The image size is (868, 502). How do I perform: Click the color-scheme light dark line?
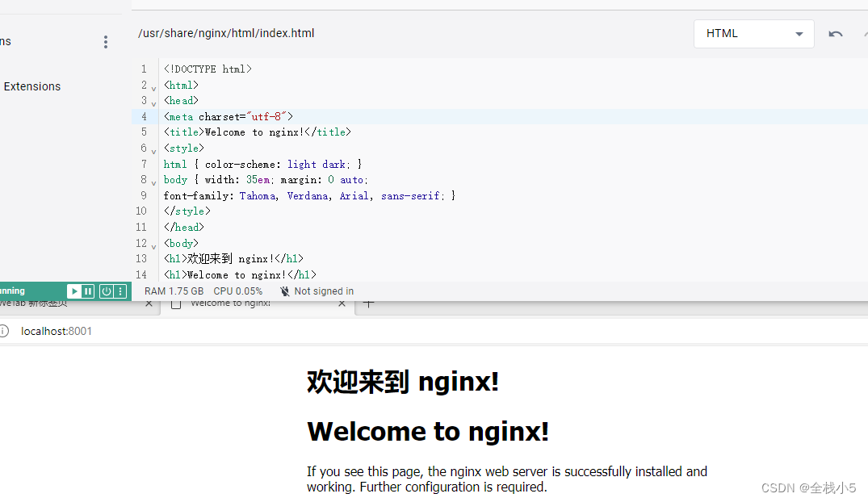[263, 165]
